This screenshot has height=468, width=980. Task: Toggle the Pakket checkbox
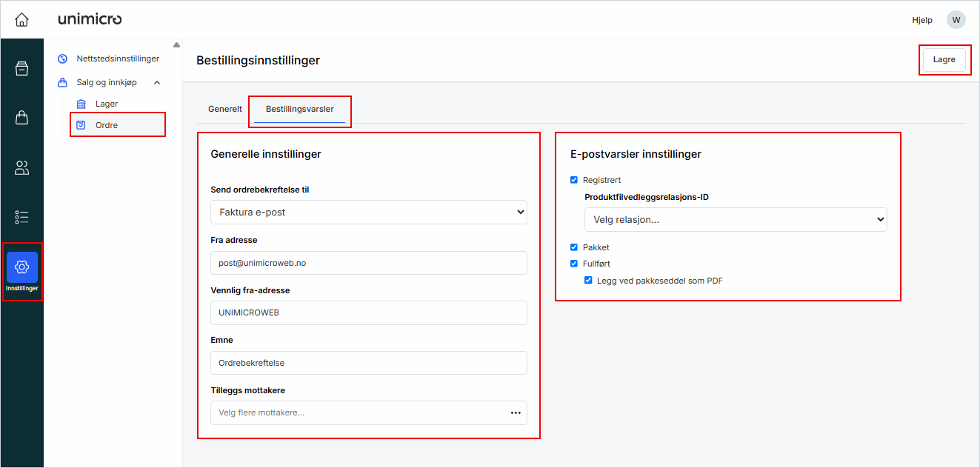(574, 247)
